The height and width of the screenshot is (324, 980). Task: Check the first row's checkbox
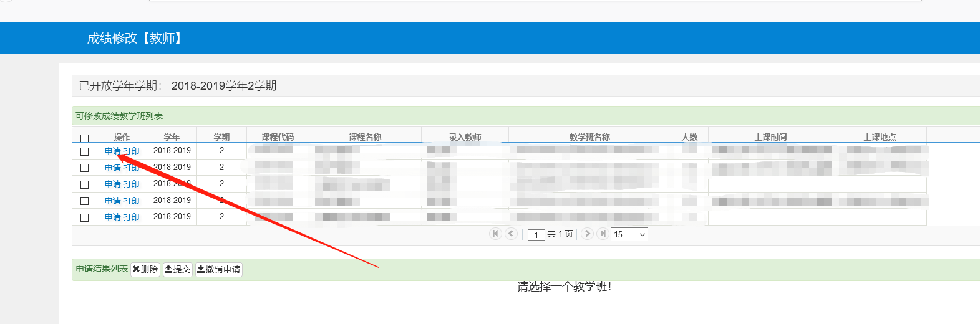84,151
